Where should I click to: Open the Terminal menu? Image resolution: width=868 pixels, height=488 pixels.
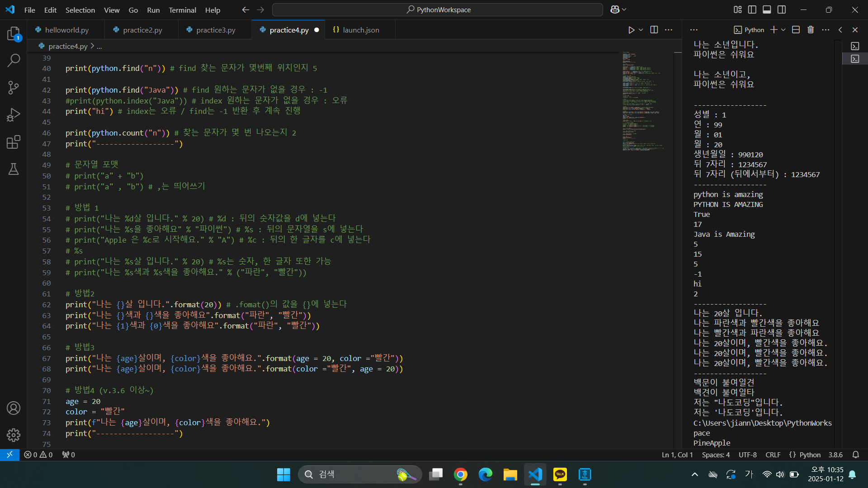(x=182, y=10)
